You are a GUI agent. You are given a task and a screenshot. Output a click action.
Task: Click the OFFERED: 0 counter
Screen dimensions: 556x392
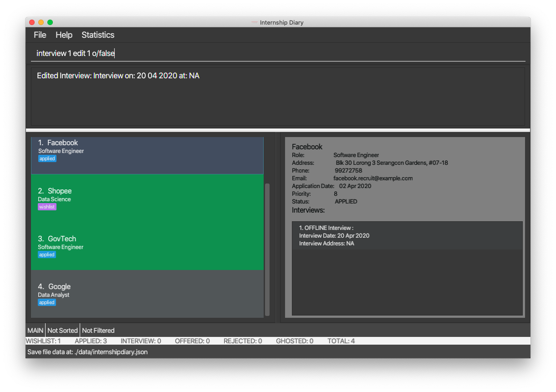point(192,341)
